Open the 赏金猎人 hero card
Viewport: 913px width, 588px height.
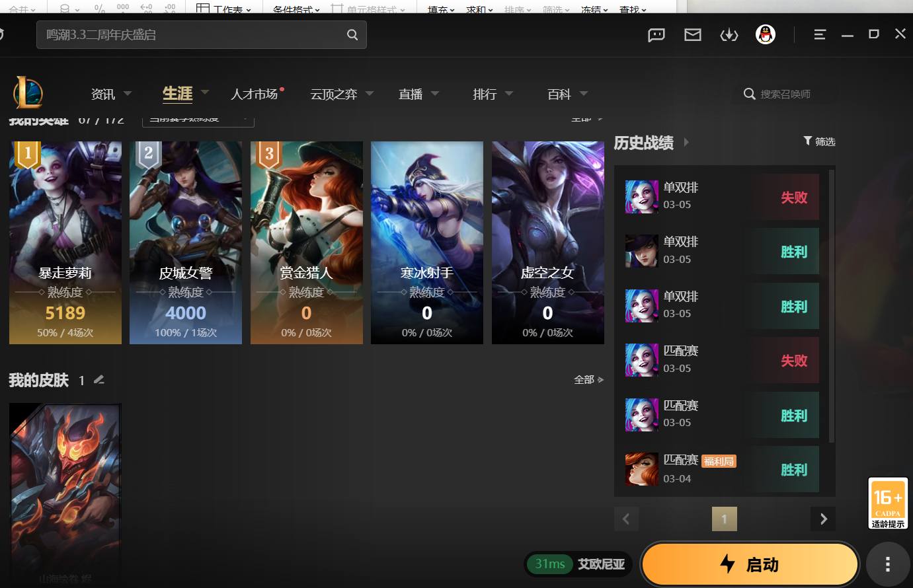point(307,242)
